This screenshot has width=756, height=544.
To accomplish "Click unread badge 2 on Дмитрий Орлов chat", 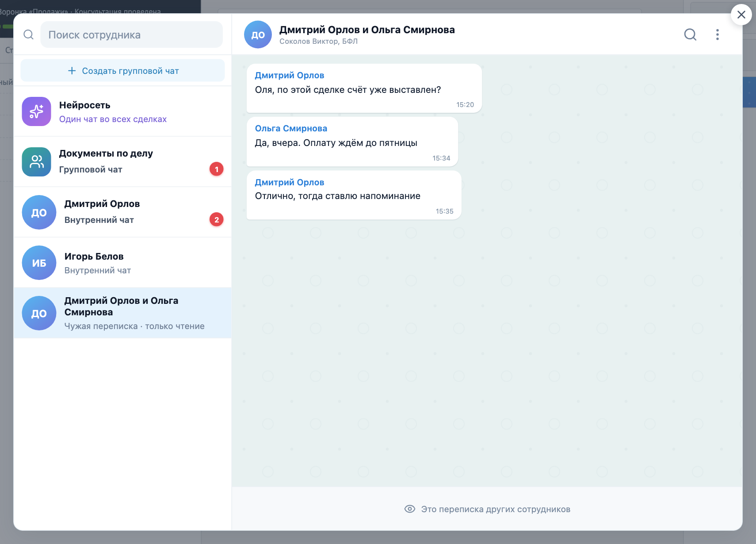I will click(x=216, y=219).
